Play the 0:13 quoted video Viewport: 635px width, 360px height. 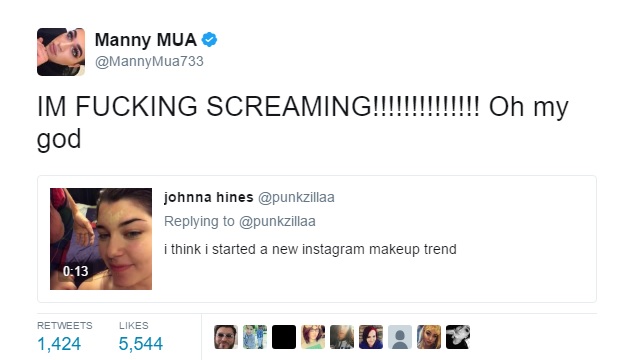101,239
